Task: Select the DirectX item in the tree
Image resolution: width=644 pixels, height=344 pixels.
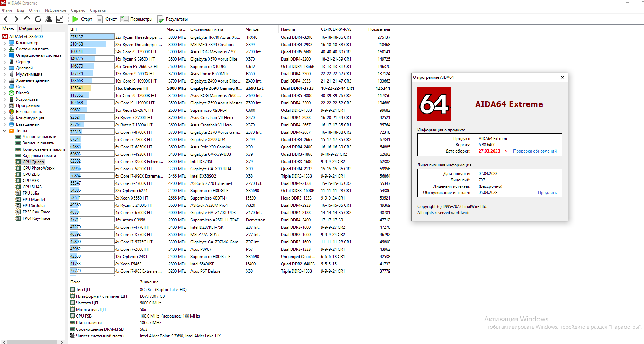Action: [23, 93]
